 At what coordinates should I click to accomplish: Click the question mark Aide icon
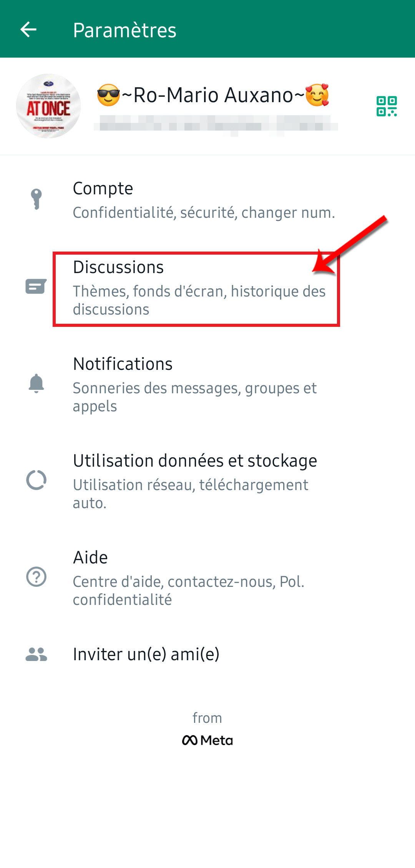36,576
